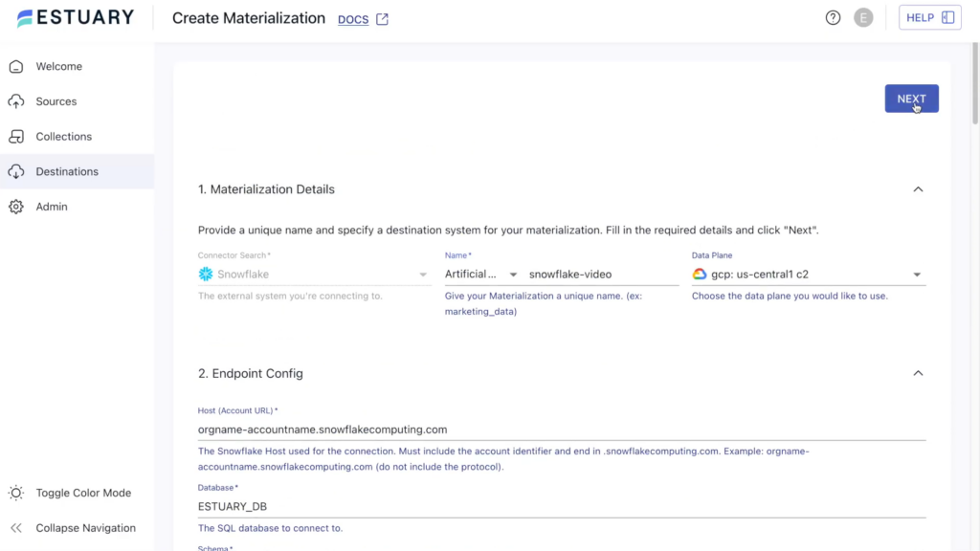Open the DOCS link

pyautogui.click(x=353, y=19)
